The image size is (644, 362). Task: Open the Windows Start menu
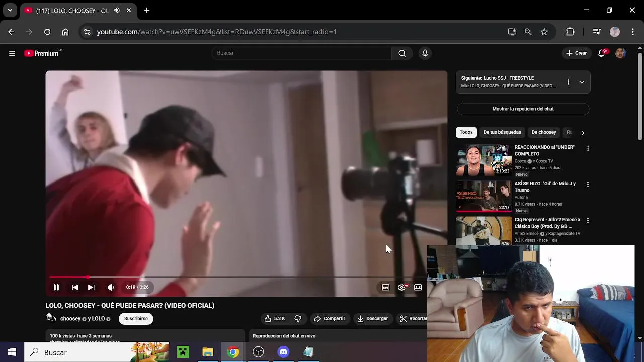(12, 352)
